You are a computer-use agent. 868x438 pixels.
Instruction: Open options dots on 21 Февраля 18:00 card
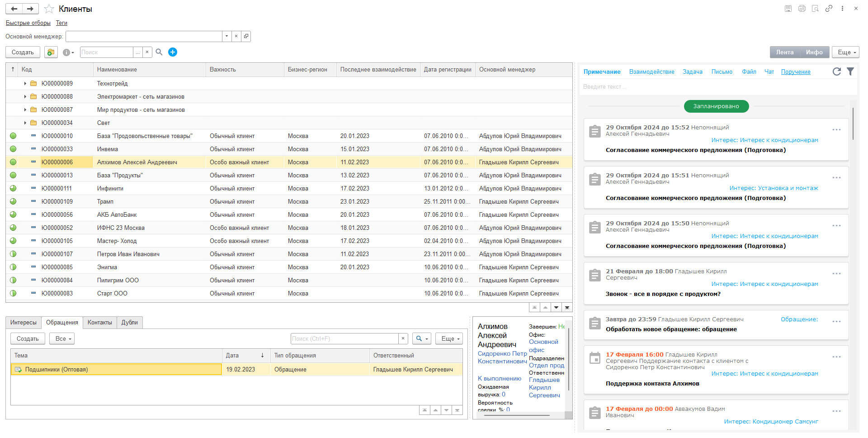click(836, 274)
